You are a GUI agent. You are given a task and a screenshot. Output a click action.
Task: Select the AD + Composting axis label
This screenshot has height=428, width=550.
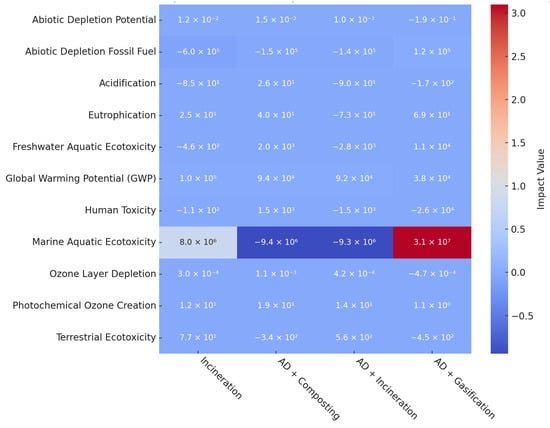(x=309, y=389)
